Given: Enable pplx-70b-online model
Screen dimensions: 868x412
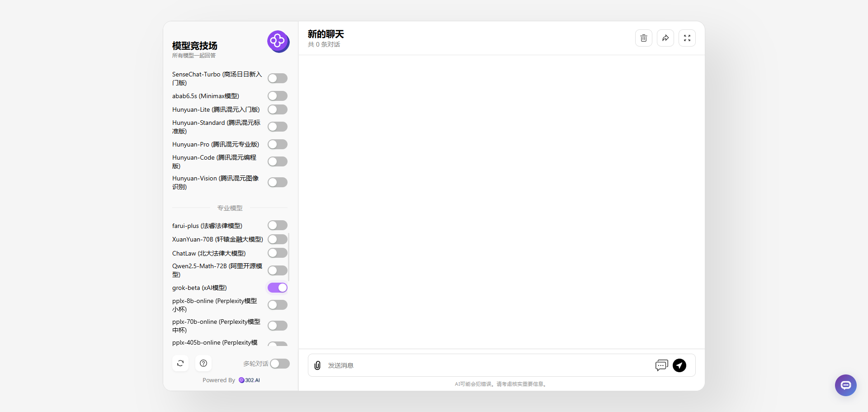Looking at the screenshot, I should (x=278, y=326).
